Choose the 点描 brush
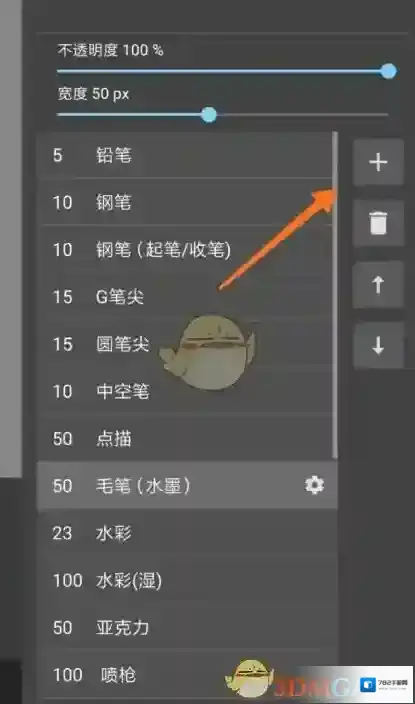This screenshot has width=415, height=704. 186,439
